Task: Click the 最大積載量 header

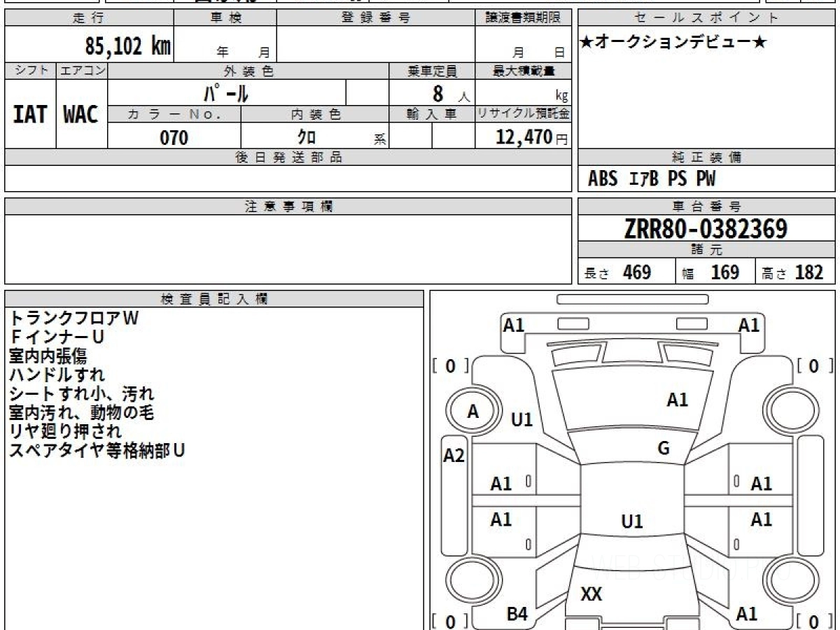Action: click(x=524, y=71)
